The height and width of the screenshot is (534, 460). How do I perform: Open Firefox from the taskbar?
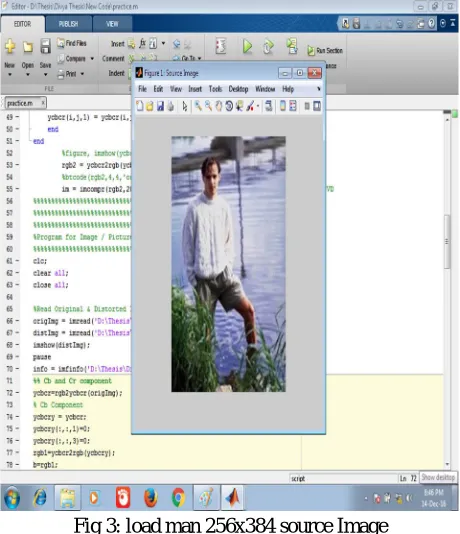[150, 498]
